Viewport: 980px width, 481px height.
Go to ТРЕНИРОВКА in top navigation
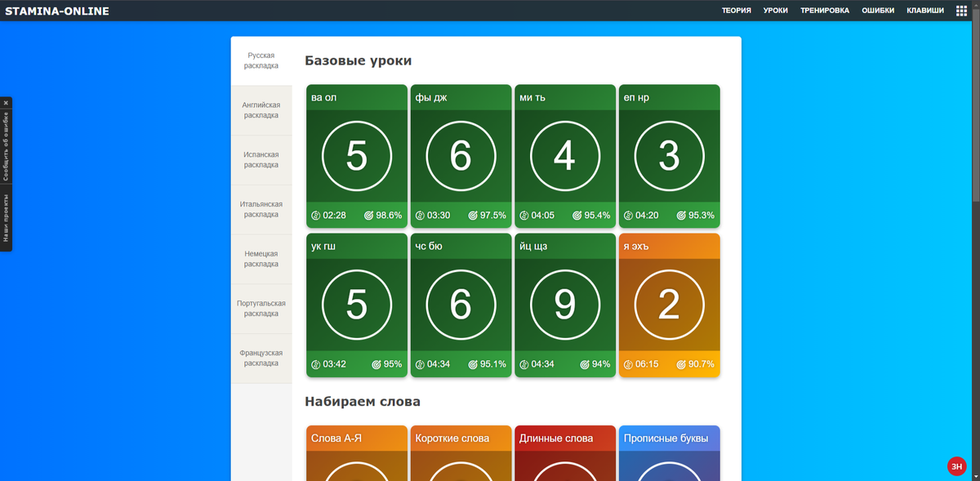(x=825, y=11)
